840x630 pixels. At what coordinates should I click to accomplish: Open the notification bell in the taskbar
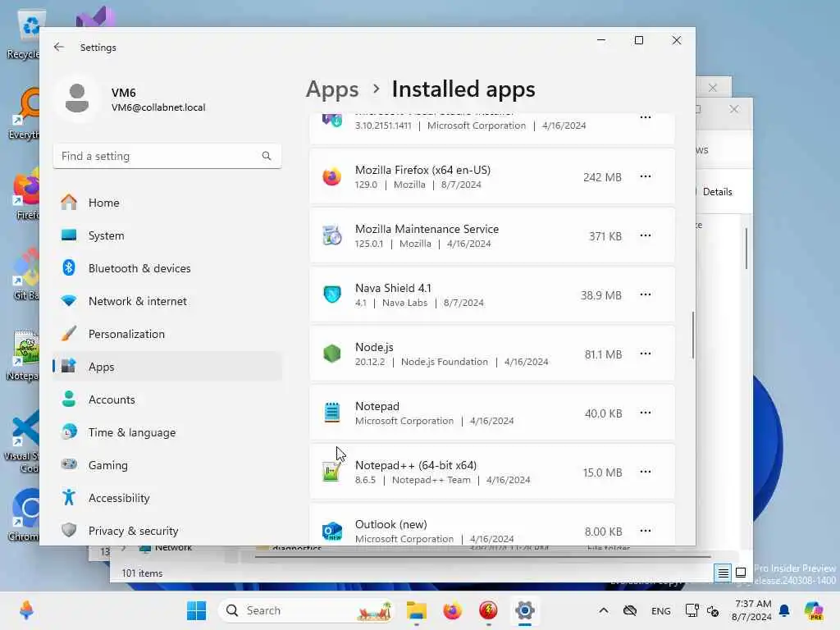click(784, 610)
